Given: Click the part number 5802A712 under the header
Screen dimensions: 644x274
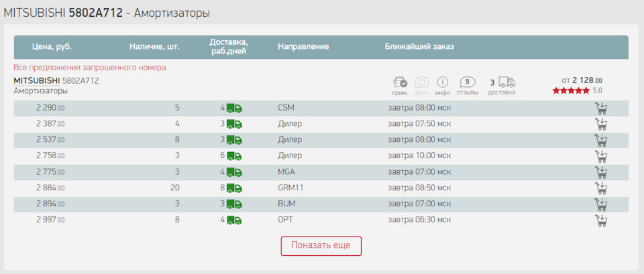Looking at the screenshot, I should pyautogui.click(x=80, y=81).
